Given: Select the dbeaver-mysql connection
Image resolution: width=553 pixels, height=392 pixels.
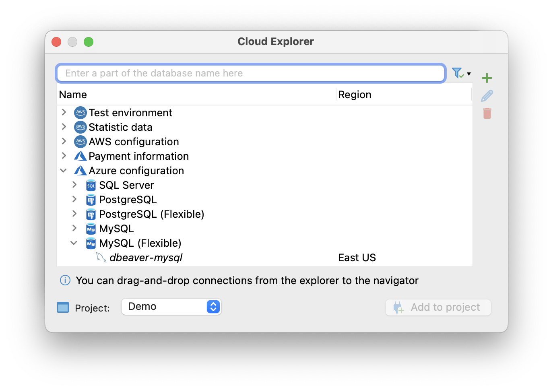Looking at the screenshot, I should pos(146,258).
